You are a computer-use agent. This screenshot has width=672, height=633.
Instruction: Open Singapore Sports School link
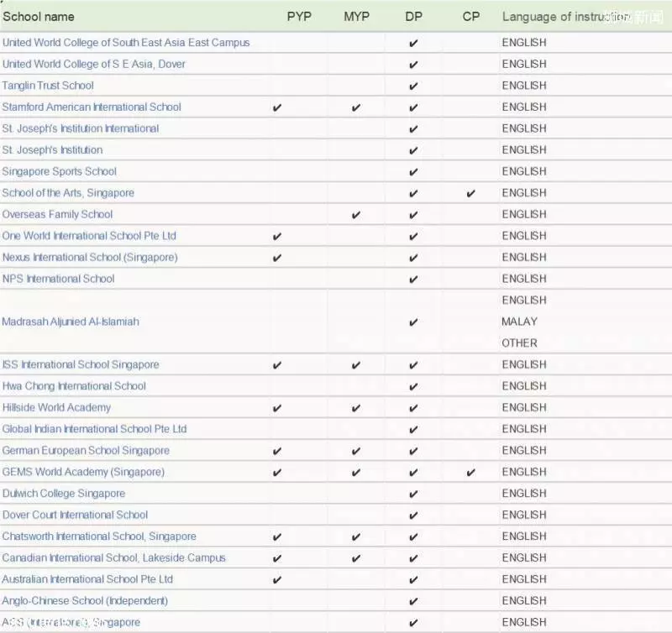pos(60,172)
